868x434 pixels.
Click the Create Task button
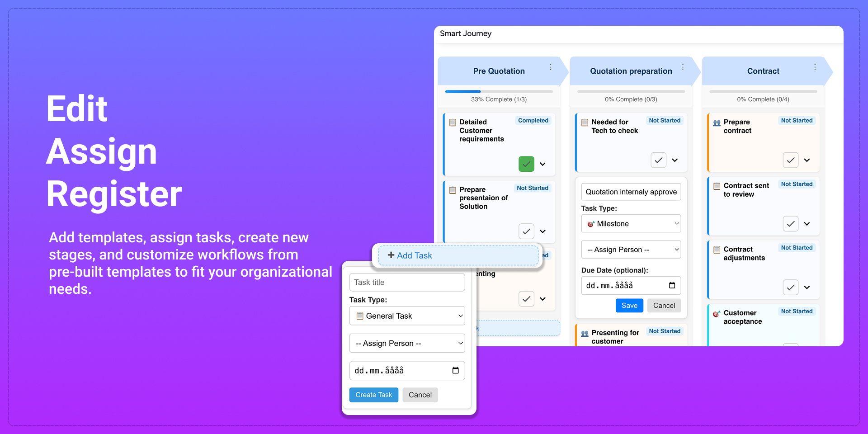[373, 395]
